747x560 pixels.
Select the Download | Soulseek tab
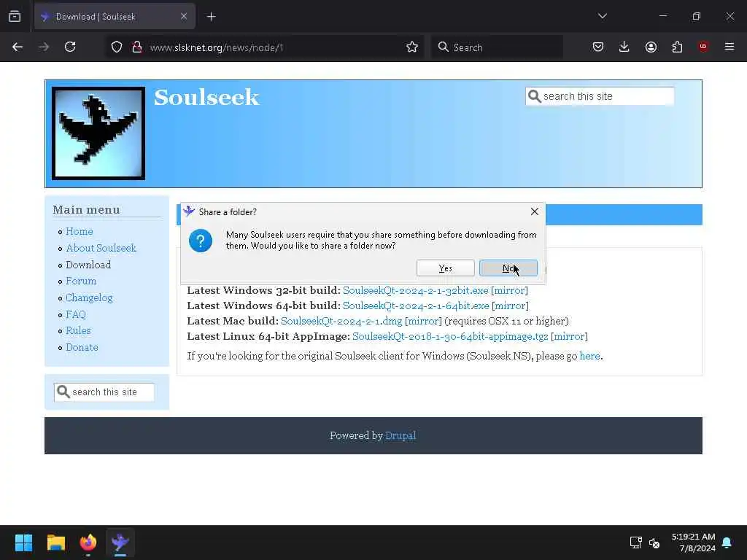point(115,17)
